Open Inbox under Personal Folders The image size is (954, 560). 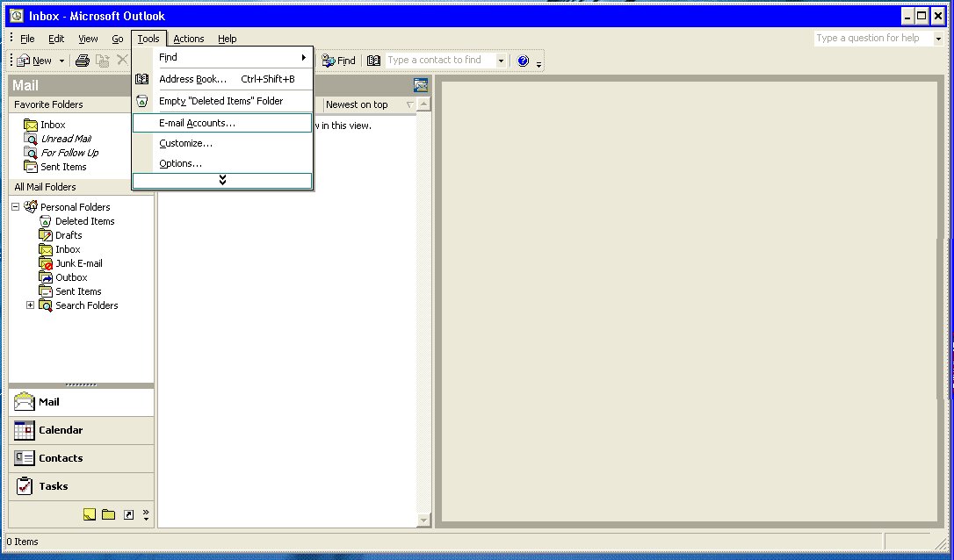(x=68, y=249)
